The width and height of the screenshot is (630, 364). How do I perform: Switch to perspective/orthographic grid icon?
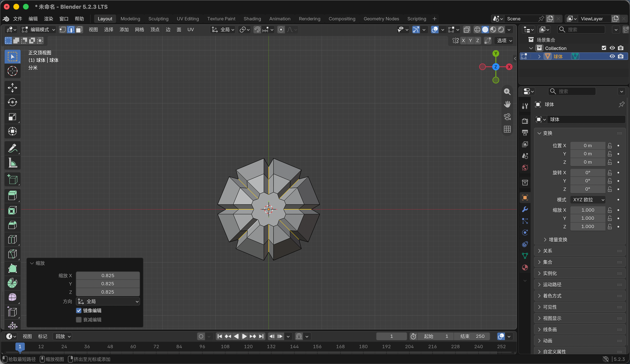(507, 129)
